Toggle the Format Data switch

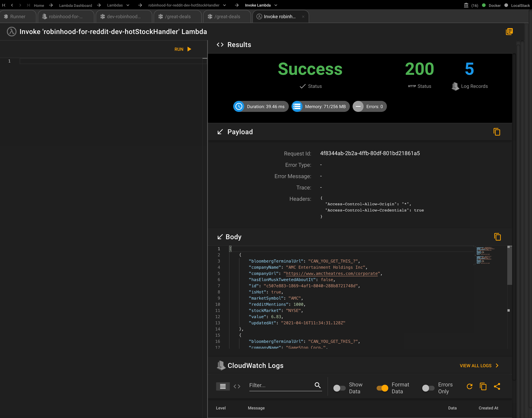[382, 388]
